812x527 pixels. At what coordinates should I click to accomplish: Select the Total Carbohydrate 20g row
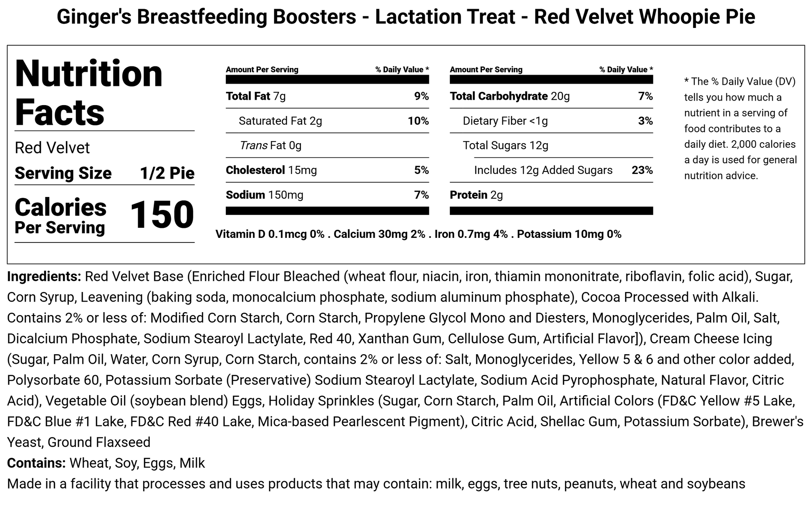[551, 96]
